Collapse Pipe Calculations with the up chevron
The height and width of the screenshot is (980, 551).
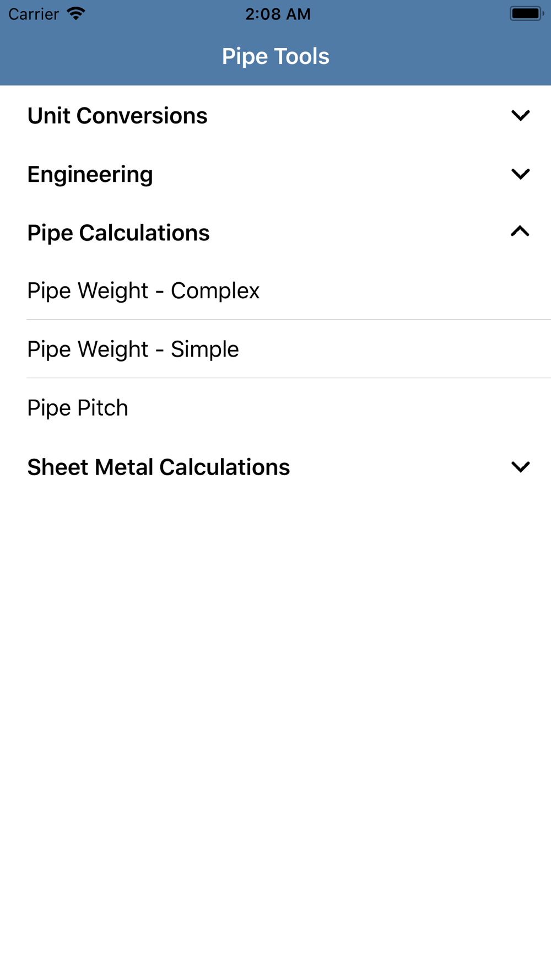tap(520, 231)
